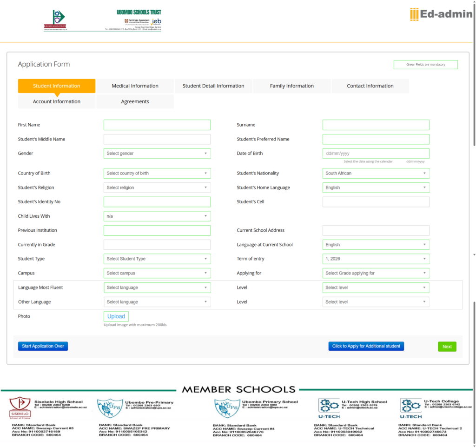Click the green Next button
This screenshot has width=476, height=448.
point(447,347)
